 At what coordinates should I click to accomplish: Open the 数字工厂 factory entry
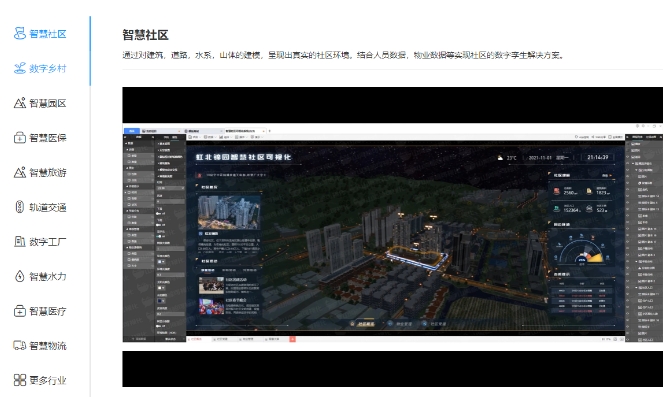point(40,242)
